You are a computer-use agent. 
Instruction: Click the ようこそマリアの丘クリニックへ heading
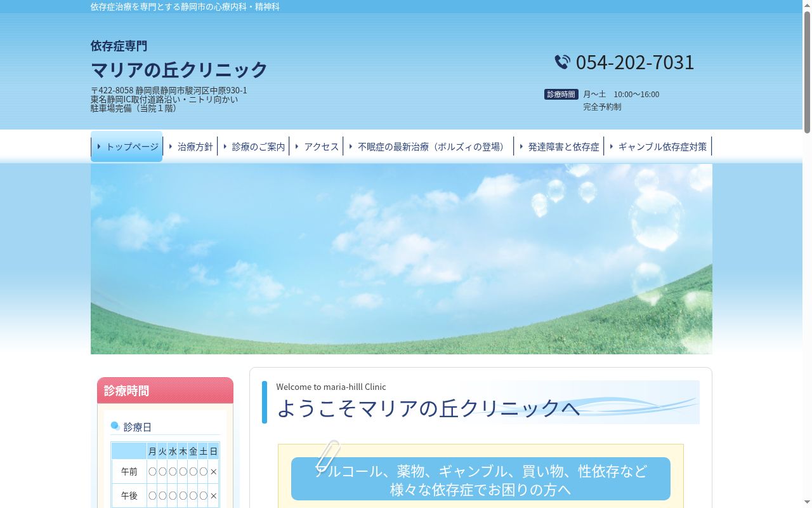point(429,408)
